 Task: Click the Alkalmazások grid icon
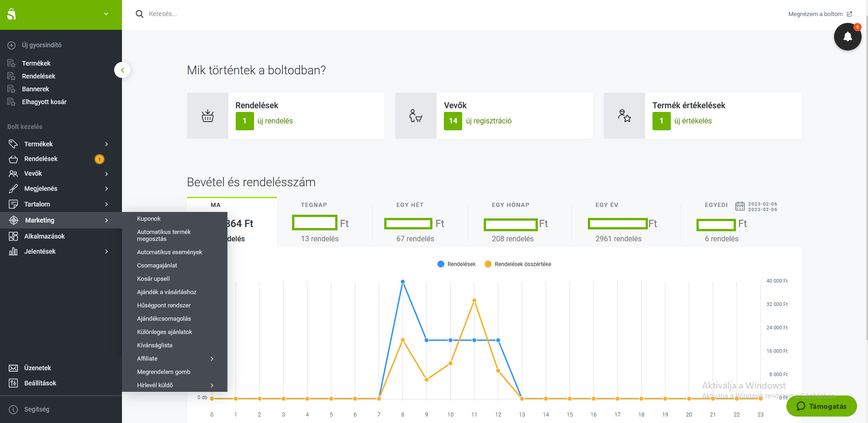pyautogui.click(x=13, y=236)
